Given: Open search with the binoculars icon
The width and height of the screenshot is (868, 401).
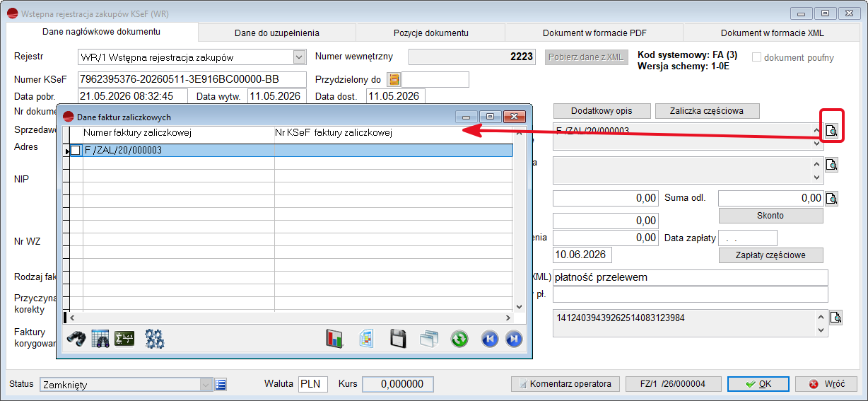Looking at the screenshot, I should coord(76,338).
